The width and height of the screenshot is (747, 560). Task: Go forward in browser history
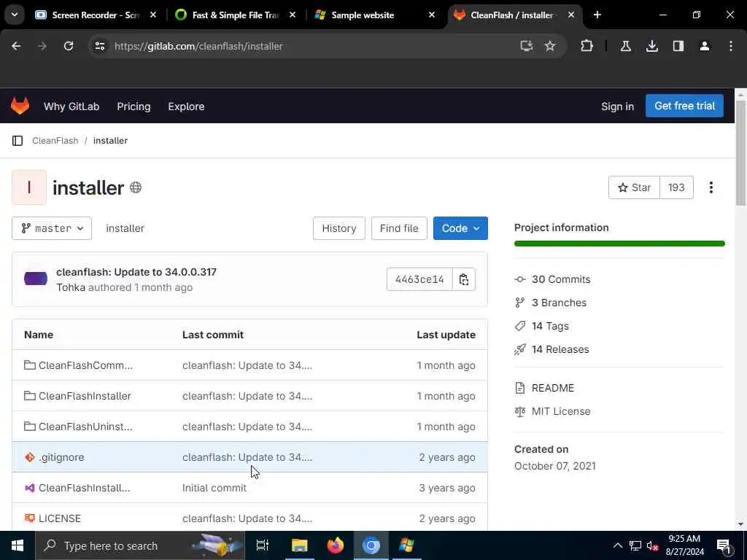tap(42, 46)
